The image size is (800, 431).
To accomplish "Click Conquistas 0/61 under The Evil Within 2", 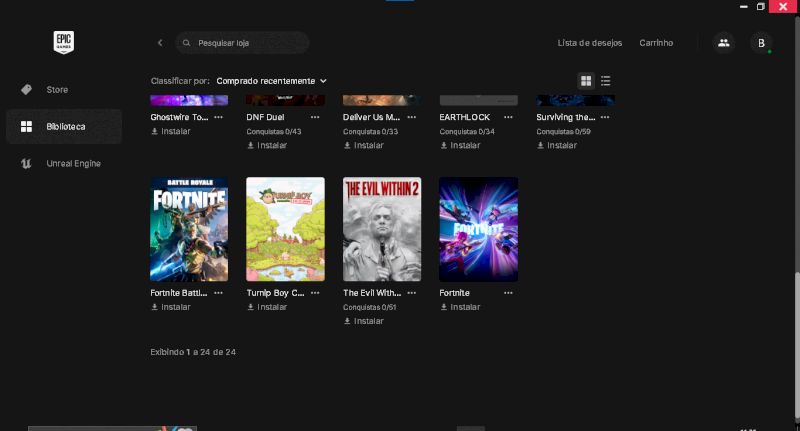I will (370, 307).
